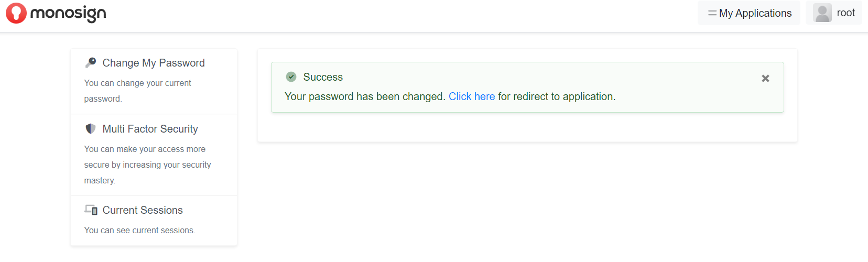Click the "Your password has been changed" message
The height and width of the screenshot is (262, 868).
pos(364,96)
